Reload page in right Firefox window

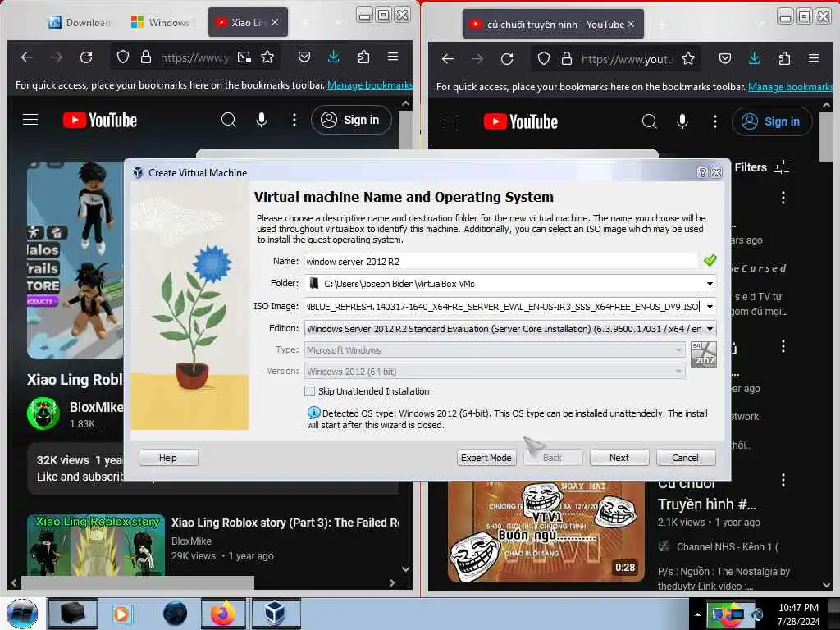tap(507, 58)
